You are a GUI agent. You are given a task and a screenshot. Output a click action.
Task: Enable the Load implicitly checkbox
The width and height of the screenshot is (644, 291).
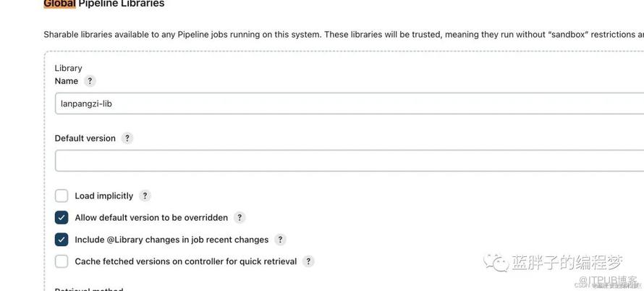[62, 195]
